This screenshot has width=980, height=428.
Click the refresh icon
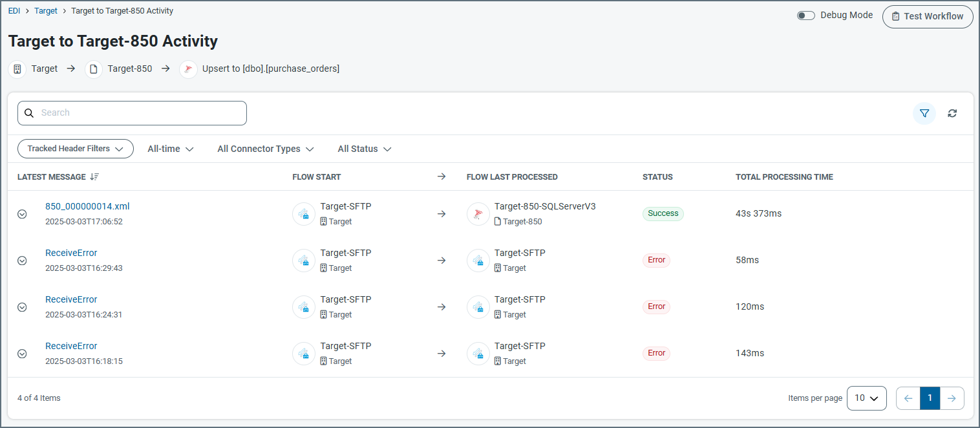(x=952, y=113)
